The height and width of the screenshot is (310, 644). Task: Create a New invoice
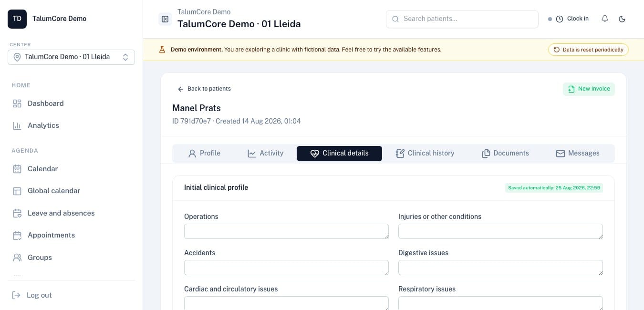(589, 89)
